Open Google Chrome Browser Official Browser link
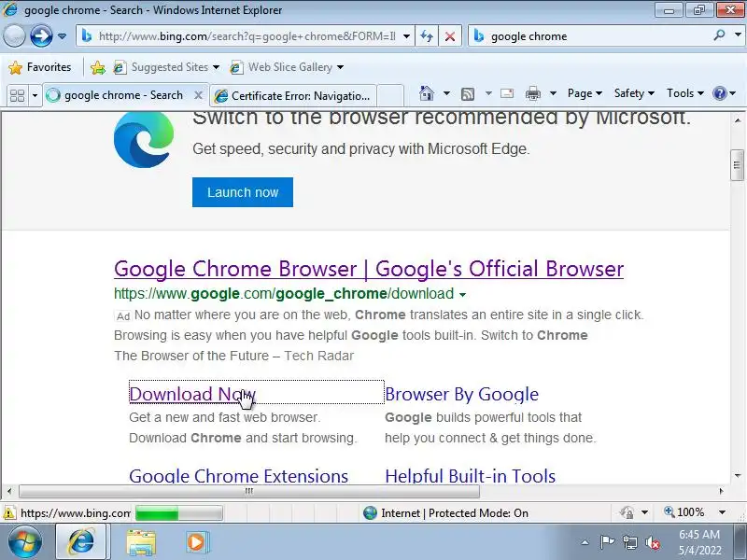The height and width of the screenshot is (560, 747). click(369, 269)
